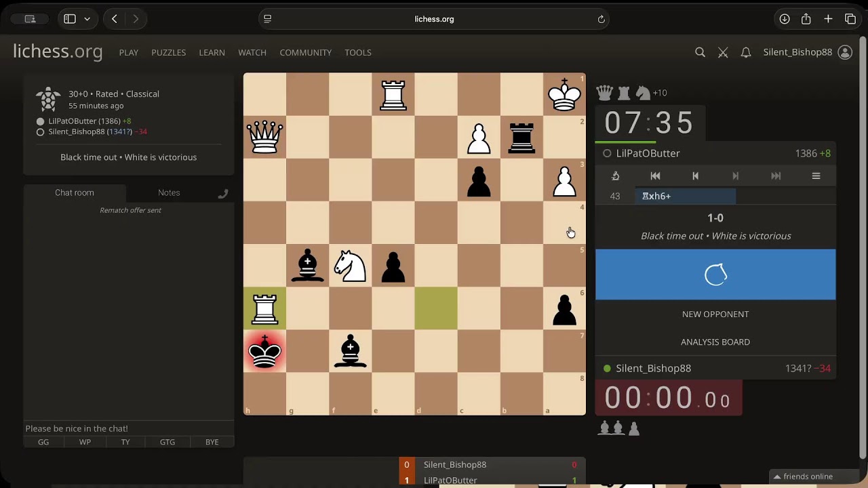Open the lichess search icon
This screenshot has height=488, width=868.
tap(700, 52)
